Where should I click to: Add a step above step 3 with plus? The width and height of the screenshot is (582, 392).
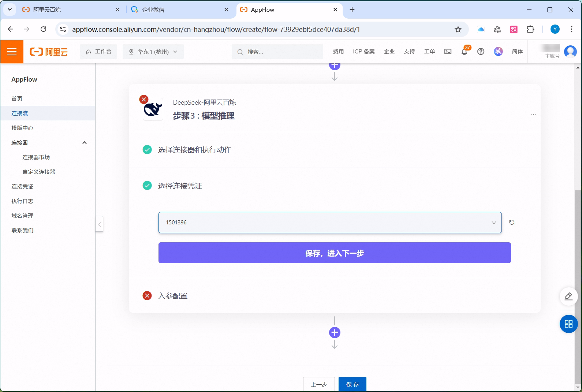point(335,66)
